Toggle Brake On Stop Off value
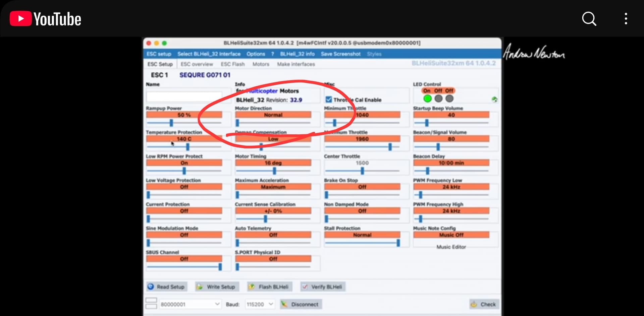The height and width of the screenshot is (316, 644). 362,187
